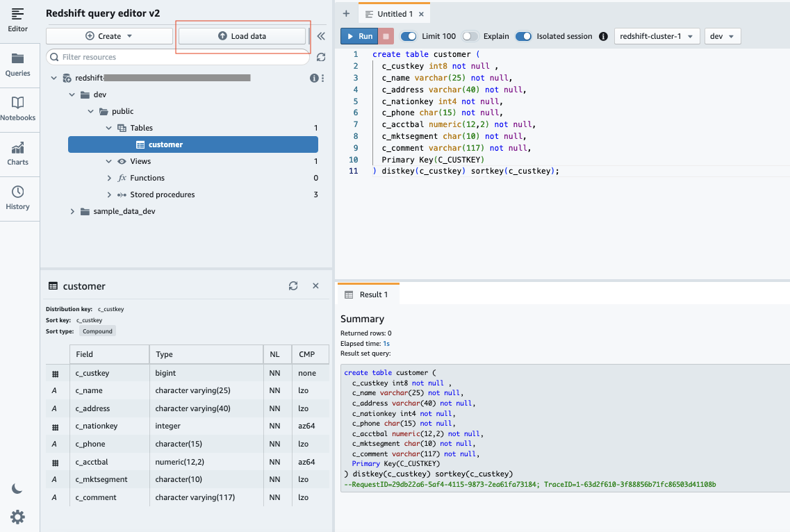
Task: Open the dev database dropdown
Action: pos(723,36)
